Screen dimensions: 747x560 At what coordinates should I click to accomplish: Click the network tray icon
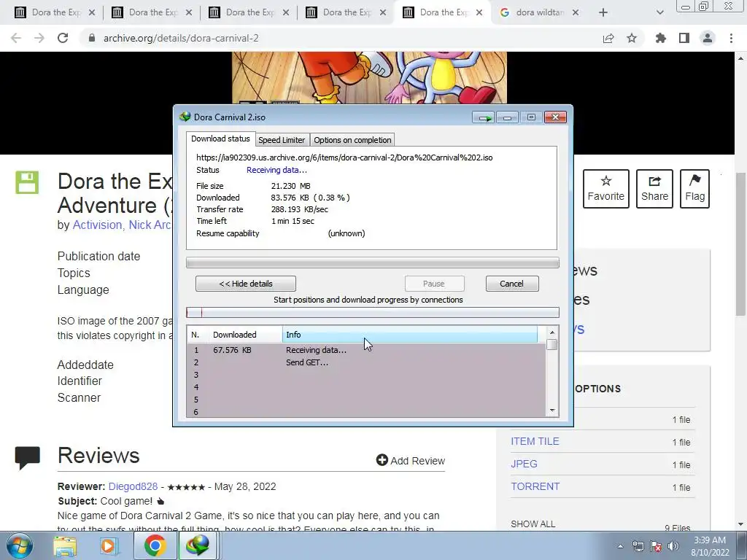[x=638, y=546]
